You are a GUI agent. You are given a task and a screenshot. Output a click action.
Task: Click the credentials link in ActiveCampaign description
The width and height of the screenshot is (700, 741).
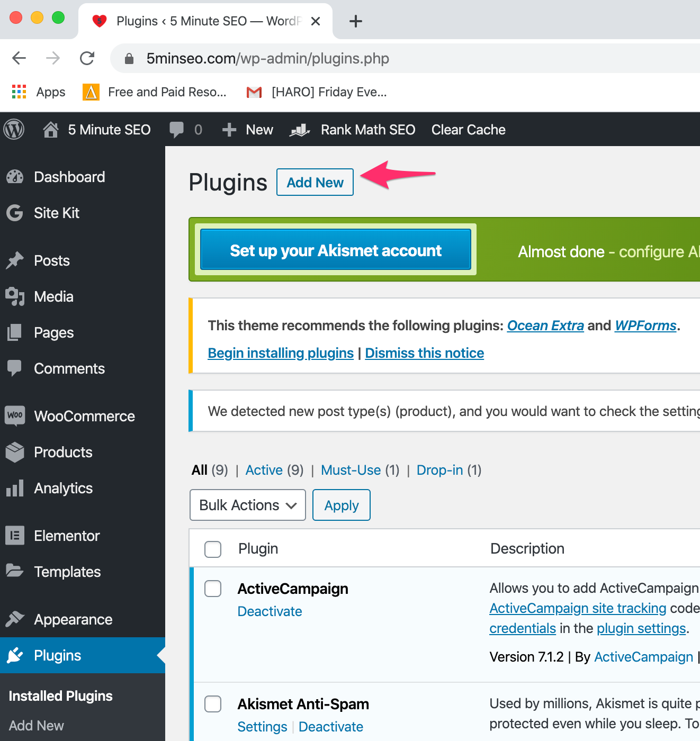pos(523,628)
